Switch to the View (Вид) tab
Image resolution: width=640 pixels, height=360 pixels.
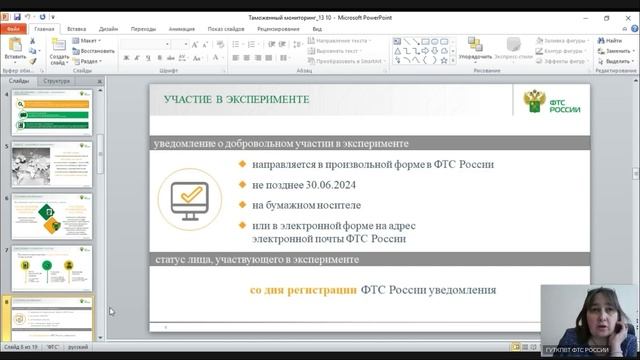click(x=317, y=29)
